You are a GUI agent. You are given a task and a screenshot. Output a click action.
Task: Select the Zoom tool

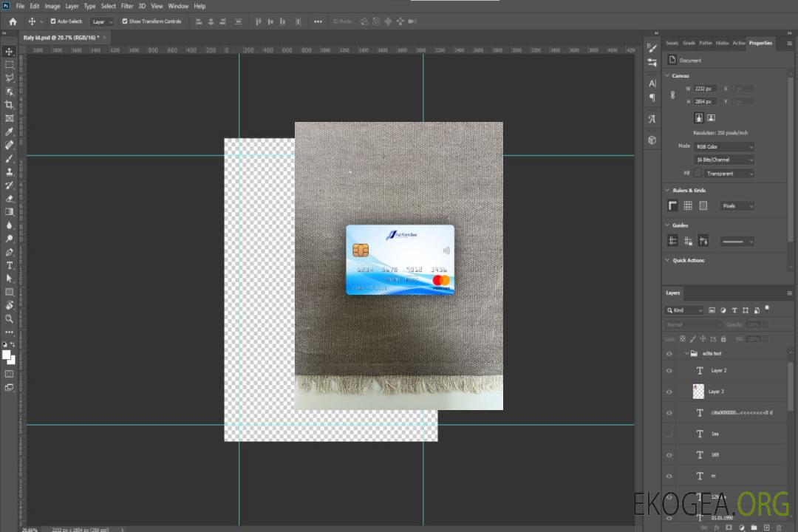click(10, 318)
